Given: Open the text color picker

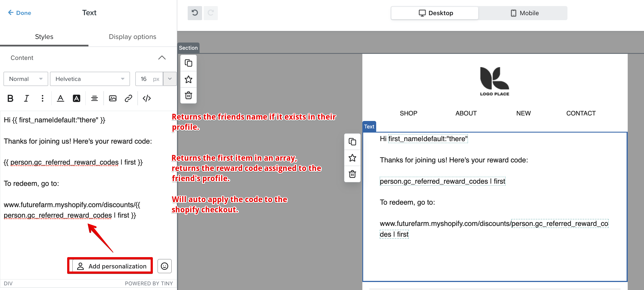Looking at the screenshot, I should tap(61, 98).
